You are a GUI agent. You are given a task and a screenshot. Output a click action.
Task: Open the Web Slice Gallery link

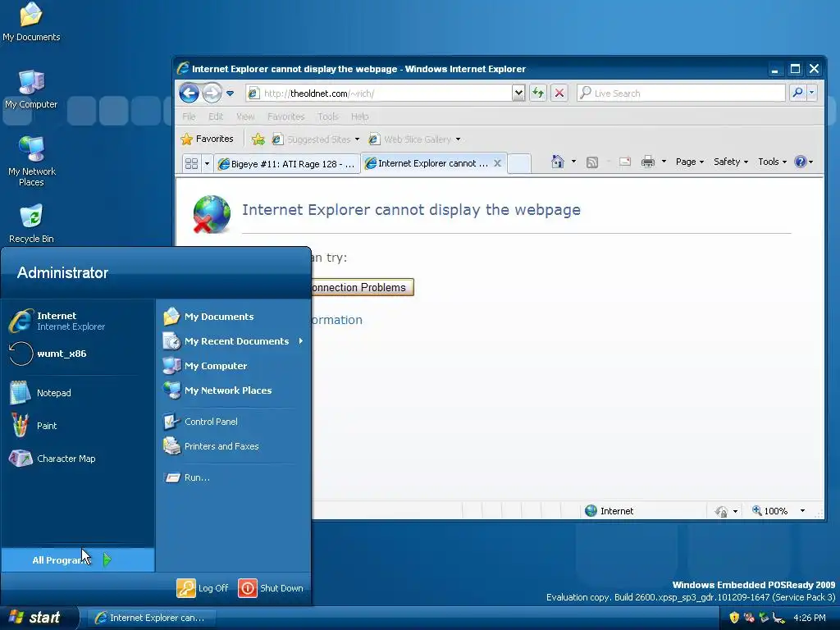point(414,139)
